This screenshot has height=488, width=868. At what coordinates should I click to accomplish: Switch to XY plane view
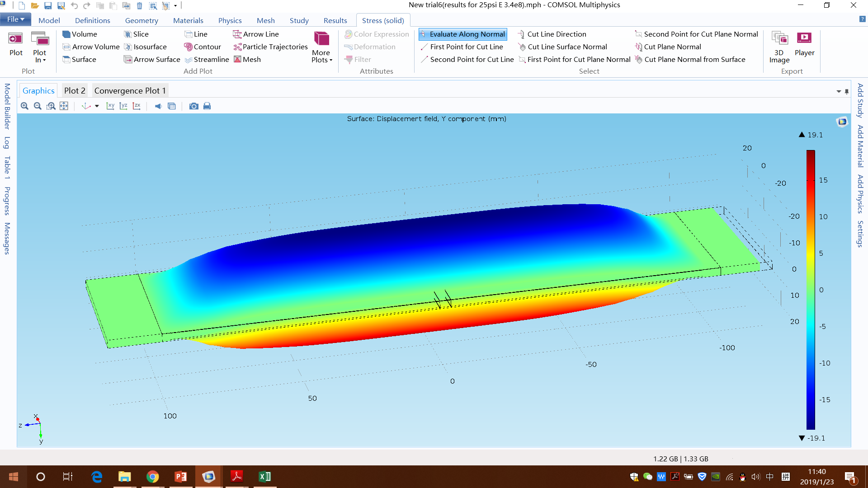[x=110, y=106]
